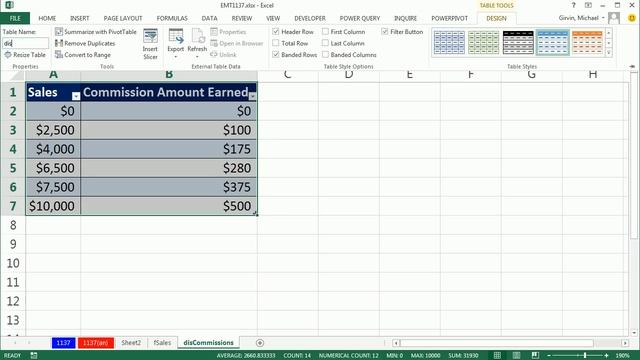Click the Table Name input field
640x360 pixels.
tap(25, 43)
